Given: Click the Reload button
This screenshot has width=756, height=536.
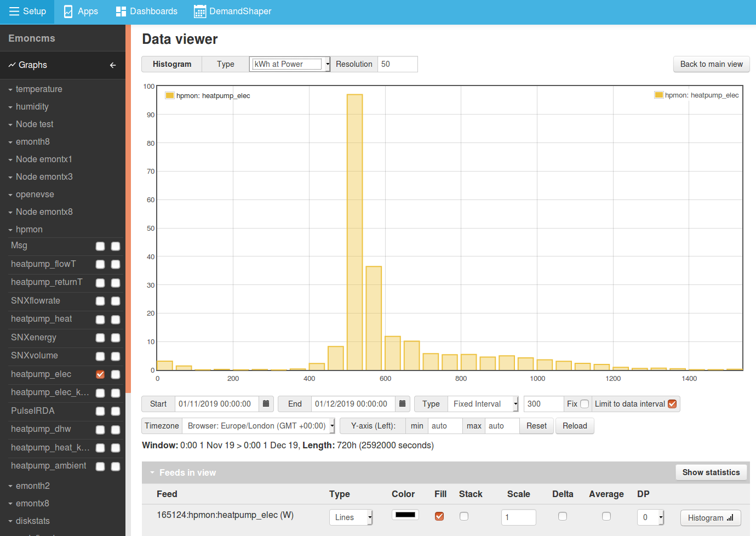Looking at the screenshot, I should [575, 426].
